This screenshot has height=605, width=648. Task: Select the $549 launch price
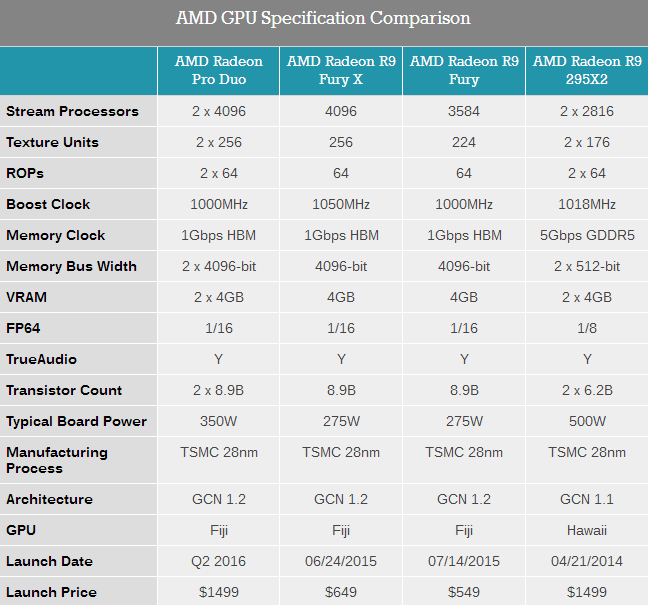pyautogui.click(x=464, y=592)
